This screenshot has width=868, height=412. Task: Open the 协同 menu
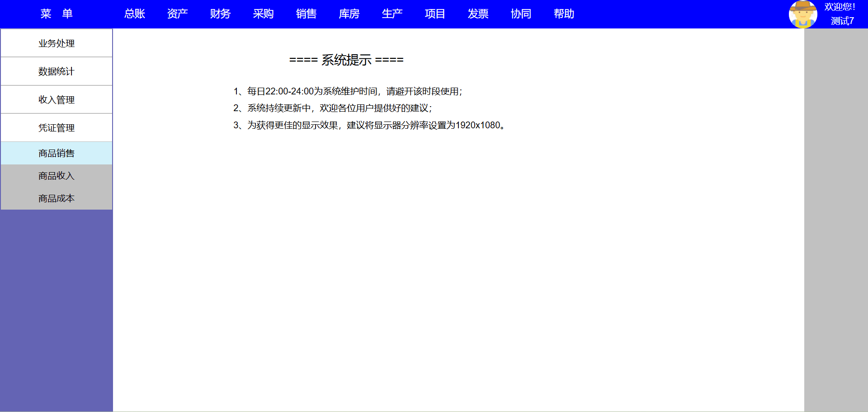(521, 14)
